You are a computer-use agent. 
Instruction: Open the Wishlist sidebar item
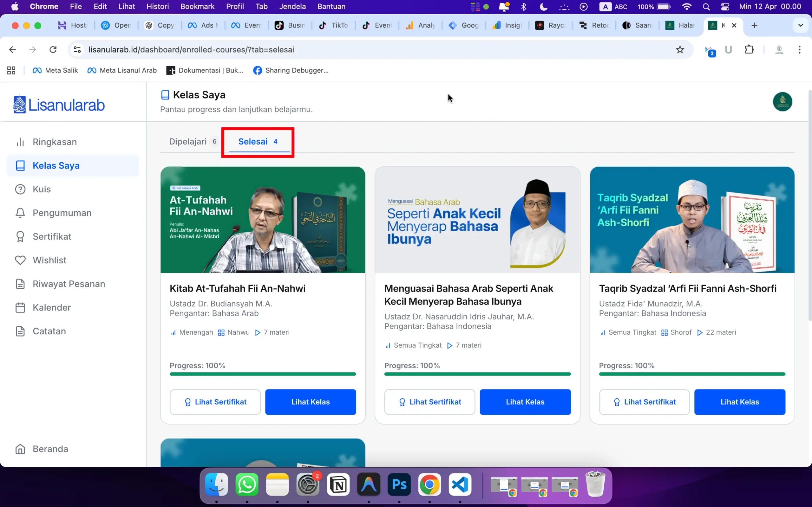point(49,260)
